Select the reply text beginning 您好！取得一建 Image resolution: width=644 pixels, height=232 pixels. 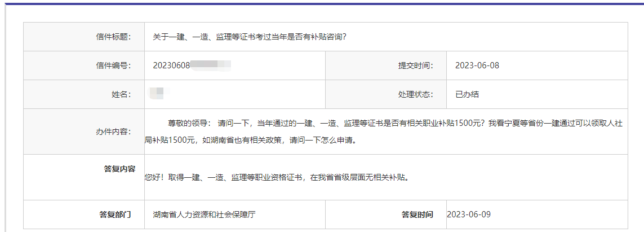pyautogui.click(x=276, y=177)
